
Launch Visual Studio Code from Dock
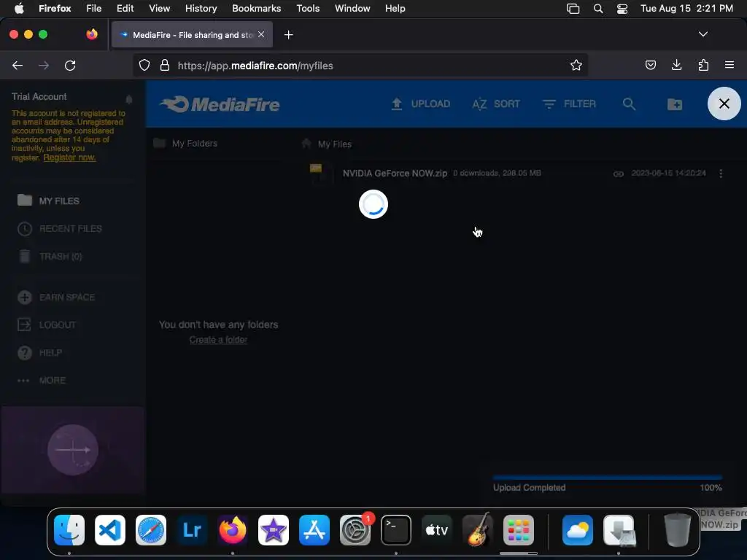(x=110, y=530)
